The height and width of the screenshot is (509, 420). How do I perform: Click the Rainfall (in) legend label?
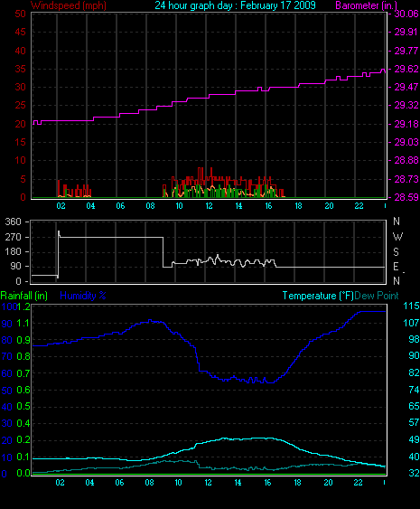(24, 296)
